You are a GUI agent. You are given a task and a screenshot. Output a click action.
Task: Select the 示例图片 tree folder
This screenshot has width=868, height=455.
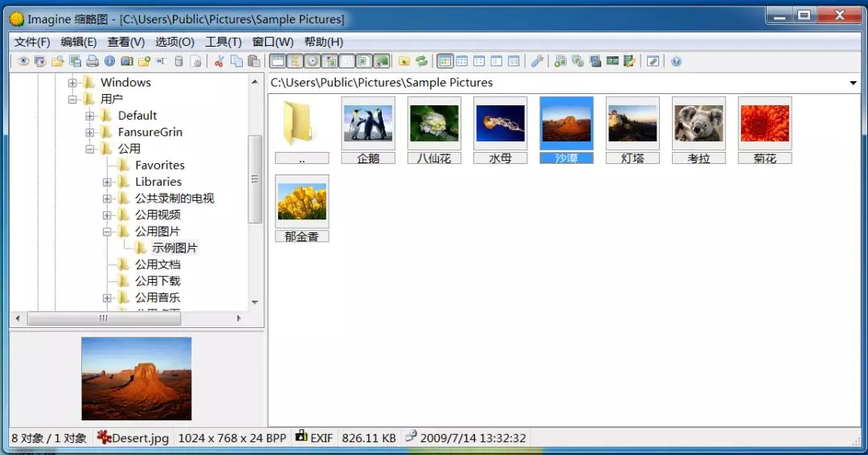click(174, 248)
